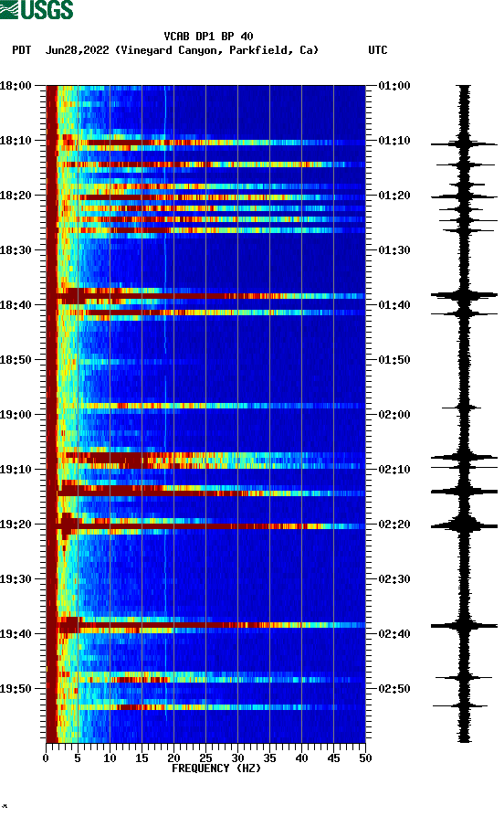Click the 19:50 PDT time label
This screenshot has width=504, height=816.
click(x=16, y=688)
